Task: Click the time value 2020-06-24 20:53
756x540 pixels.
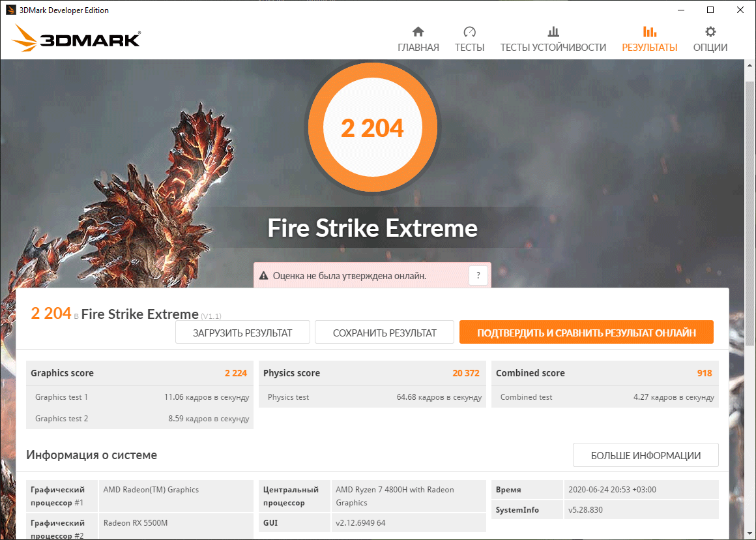Action: (x=613, y=489)
